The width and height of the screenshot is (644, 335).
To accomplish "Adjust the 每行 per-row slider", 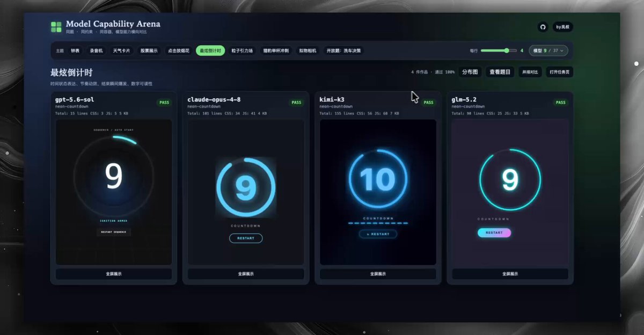I will [499, 50].
